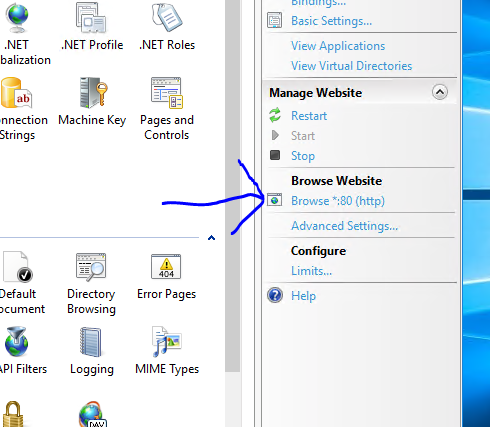Open Basic Settings link

tap(331, 21)
